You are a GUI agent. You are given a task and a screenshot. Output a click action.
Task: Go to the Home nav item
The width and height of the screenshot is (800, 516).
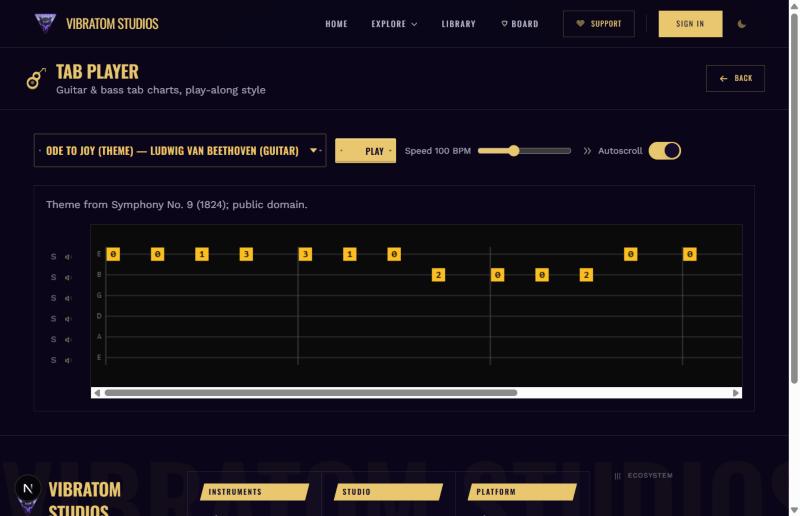336,24
